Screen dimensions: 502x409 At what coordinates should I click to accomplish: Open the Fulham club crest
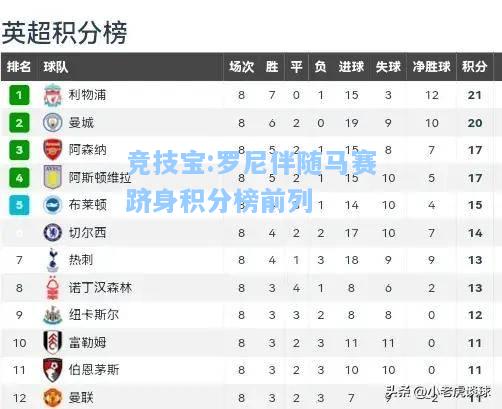point(53,343)
